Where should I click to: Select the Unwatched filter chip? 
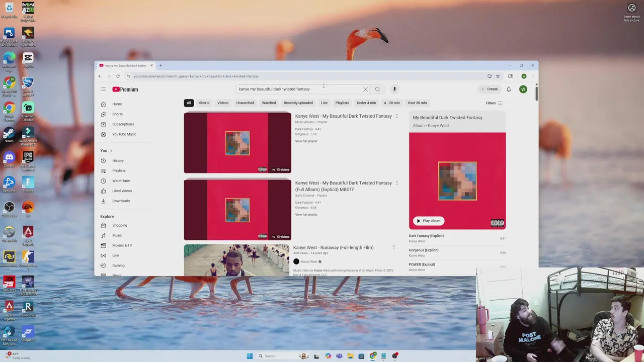click(245, 103)
